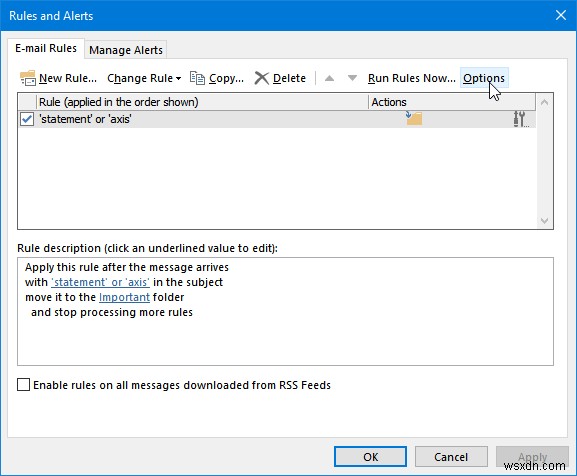Move rule down with the down arrow
The height and width of the screenshot is (476, 577).
point(352,78)
